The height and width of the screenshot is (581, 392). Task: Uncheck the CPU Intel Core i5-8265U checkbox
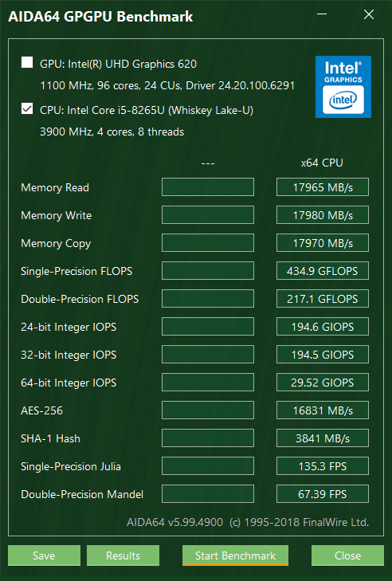point(27,108)
